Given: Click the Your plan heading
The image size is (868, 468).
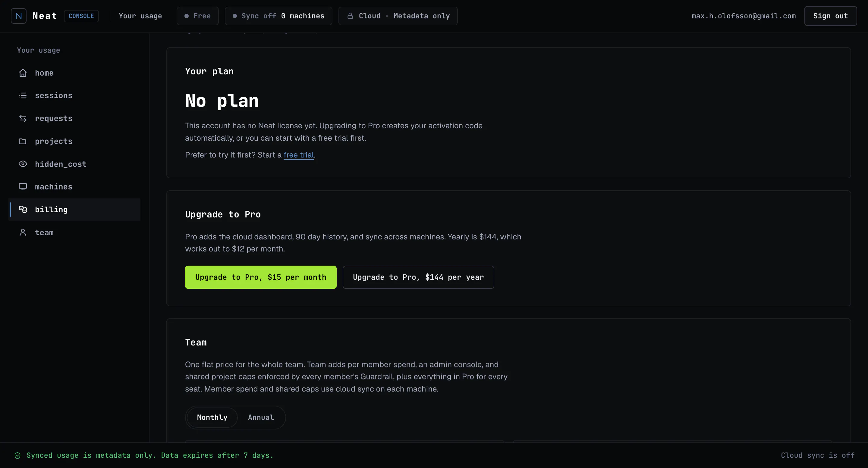Looking at the screenshot, I should (209, 71).
